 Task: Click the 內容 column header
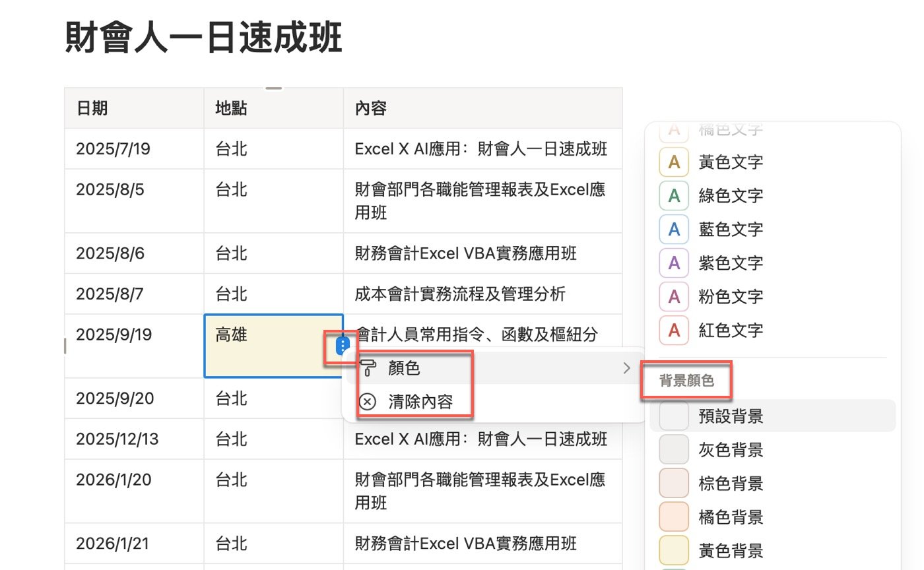tap(482, 108)
